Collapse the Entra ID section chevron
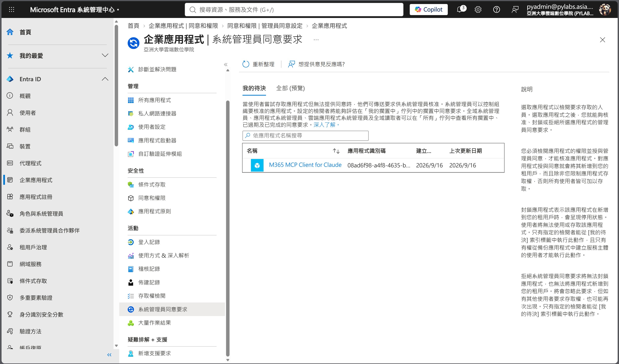This screenshot has width=619, height=364. pos(105,79)
